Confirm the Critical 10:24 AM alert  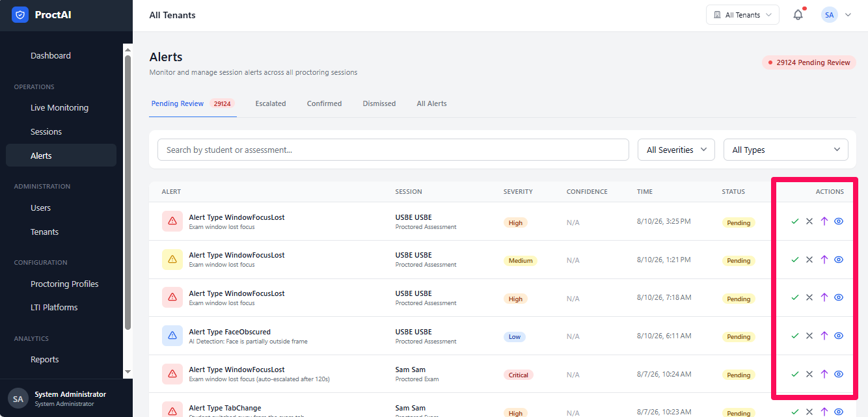[x=794, y=374]
